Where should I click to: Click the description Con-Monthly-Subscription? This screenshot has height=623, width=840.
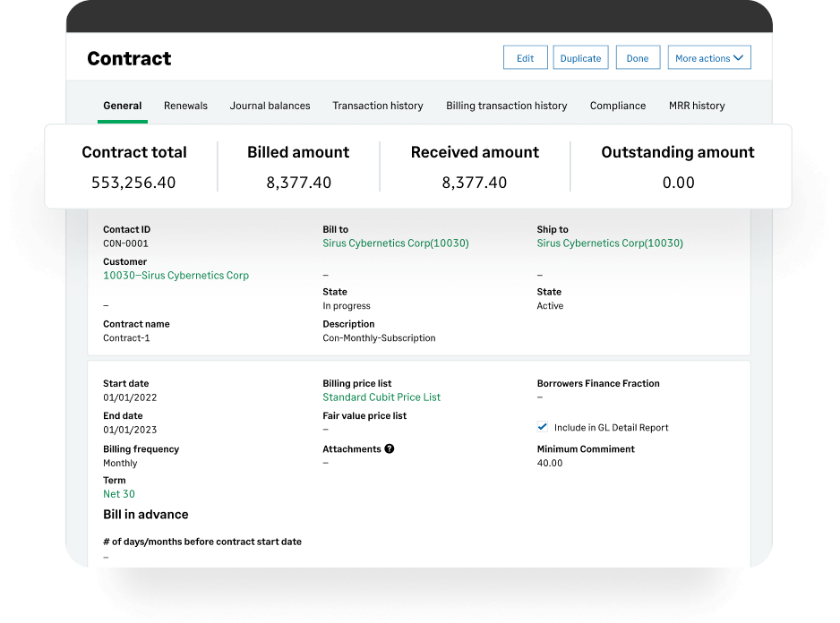pos(380,338)
